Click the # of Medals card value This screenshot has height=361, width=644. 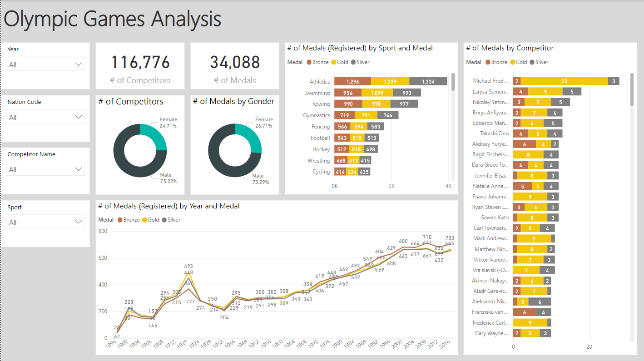pyautogui.click(x=234, y=62)
